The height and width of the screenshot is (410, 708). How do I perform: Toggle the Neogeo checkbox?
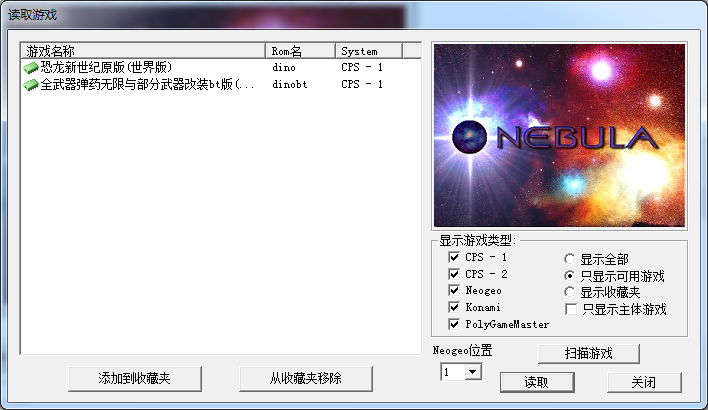click(454, 290)
